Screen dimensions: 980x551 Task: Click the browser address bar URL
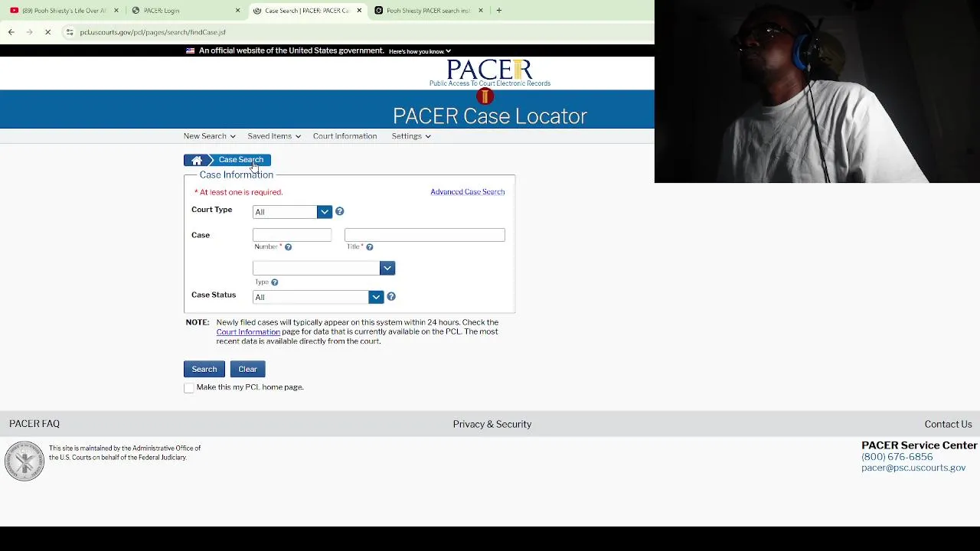coord(152,32)
